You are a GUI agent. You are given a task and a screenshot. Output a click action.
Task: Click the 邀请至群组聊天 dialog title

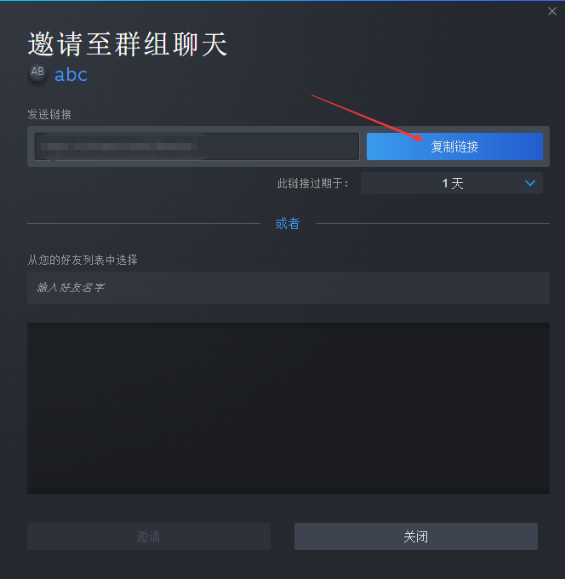pyautogui.click(x=127, y=44)
